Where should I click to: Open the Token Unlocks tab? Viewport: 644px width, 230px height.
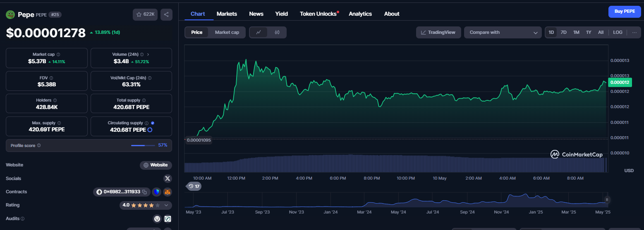pyautogui.click(x=318, y=14)
